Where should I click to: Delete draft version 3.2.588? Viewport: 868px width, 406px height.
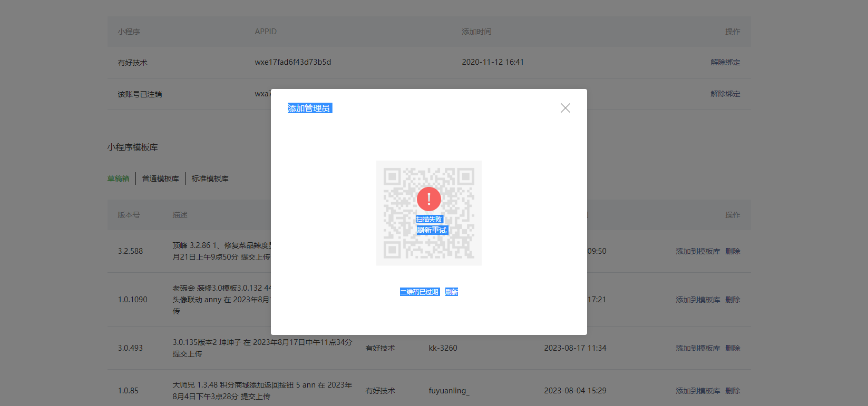click(733, 251)
